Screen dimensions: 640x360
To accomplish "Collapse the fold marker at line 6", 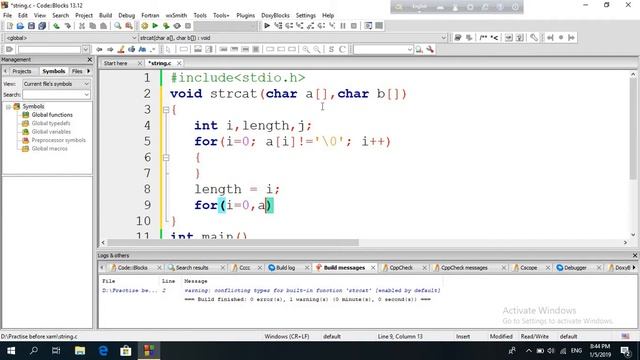I will pos(166,158).
